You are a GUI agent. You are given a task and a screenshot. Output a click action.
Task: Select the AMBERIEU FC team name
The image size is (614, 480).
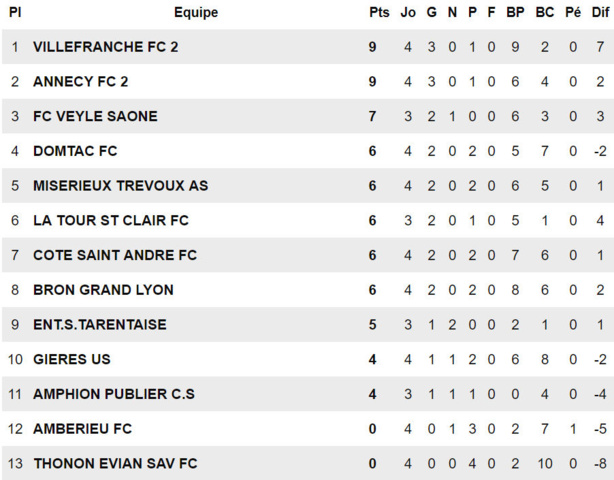click(x=83, y=429)
